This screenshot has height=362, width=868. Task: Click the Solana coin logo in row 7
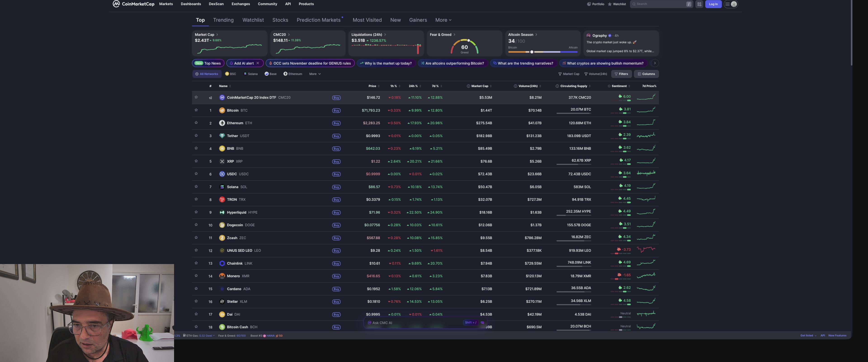pyautogui.click(x=222, y=187)
